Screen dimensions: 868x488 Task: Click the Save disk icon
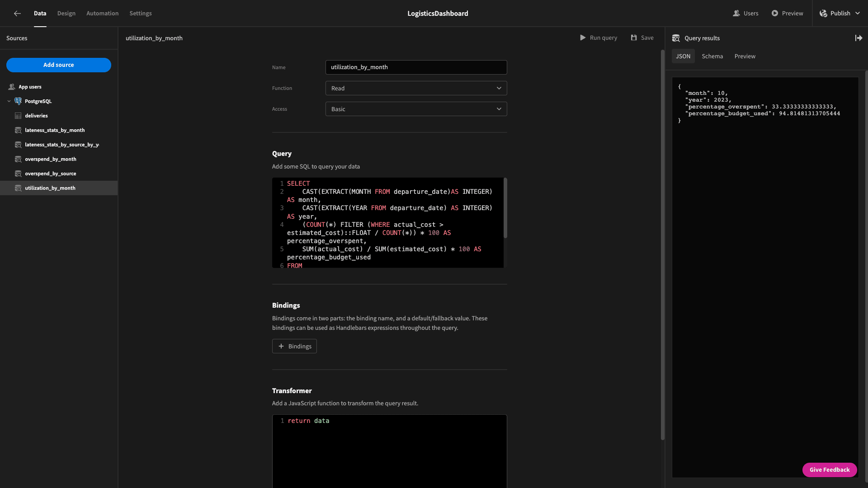click(634, 38)
